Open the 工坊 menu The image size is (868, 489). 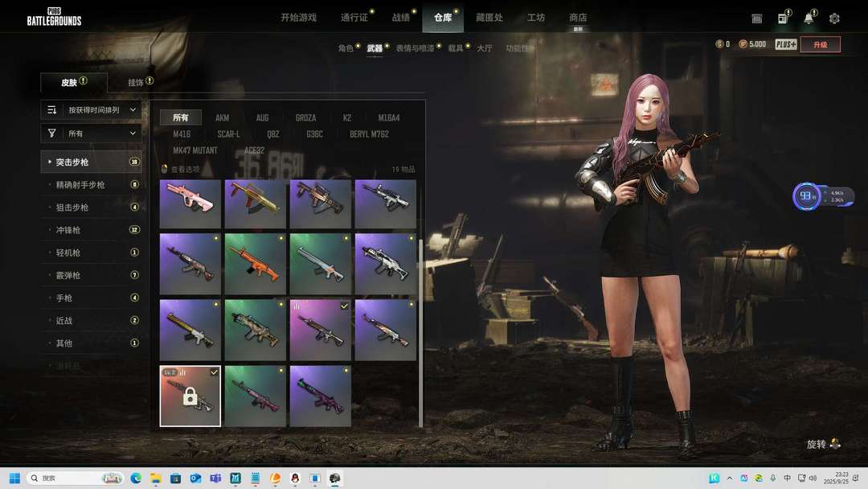536,18
